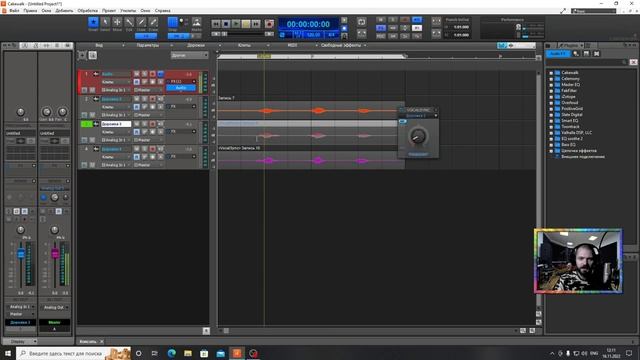The width and height of the screenshot is (640, 360).
Task: Mute track 4
Action: [137, 149]
